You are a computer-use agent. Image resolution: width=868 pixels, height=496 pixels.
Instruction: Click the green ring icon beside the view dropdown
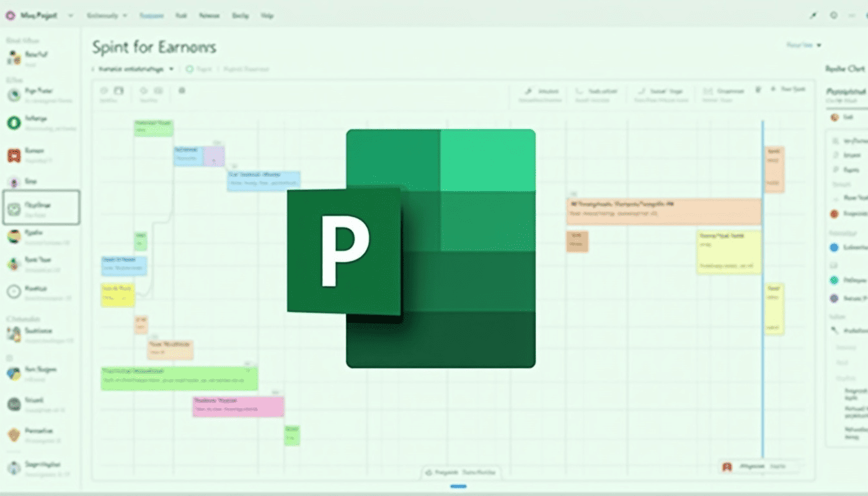pos(189,68)
